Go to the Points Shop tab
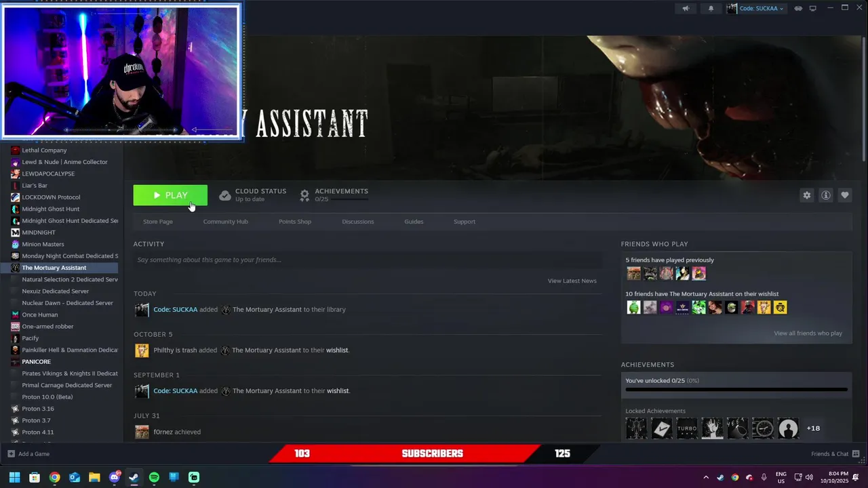Image resolution: width=868 pixels, height=488 pixels. [295, 222]
